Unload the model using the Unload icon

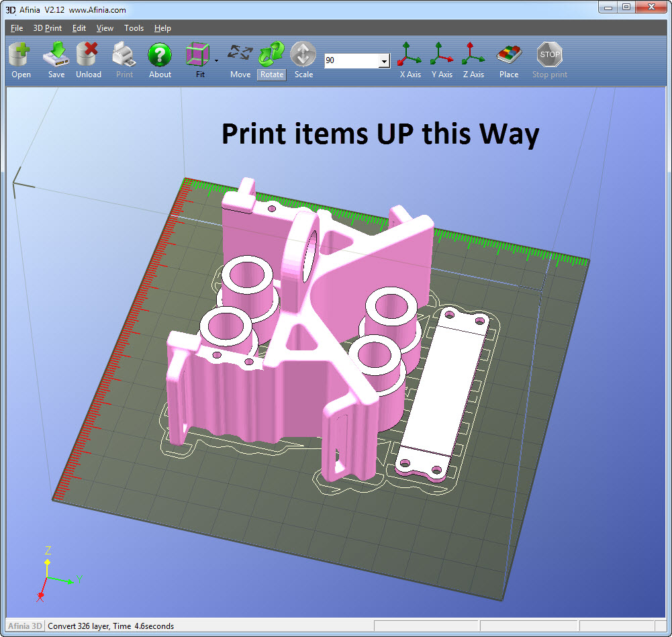(89, 60)
